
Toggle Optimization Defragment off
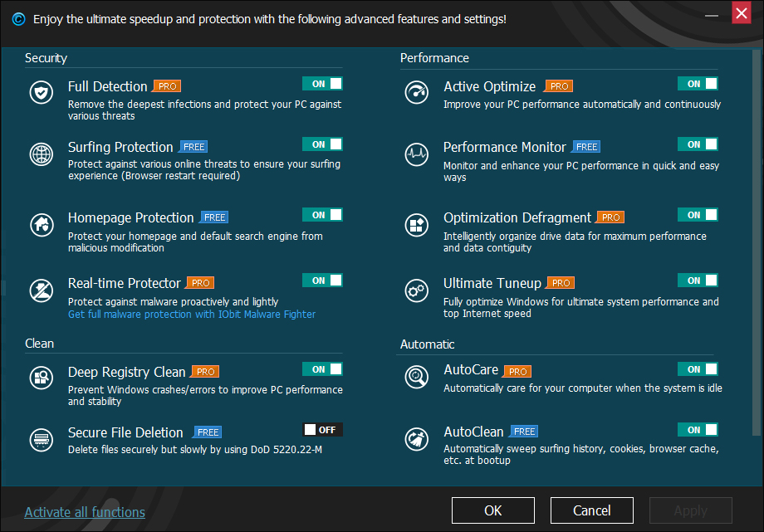pyautogui.click(x=698, y=215)
